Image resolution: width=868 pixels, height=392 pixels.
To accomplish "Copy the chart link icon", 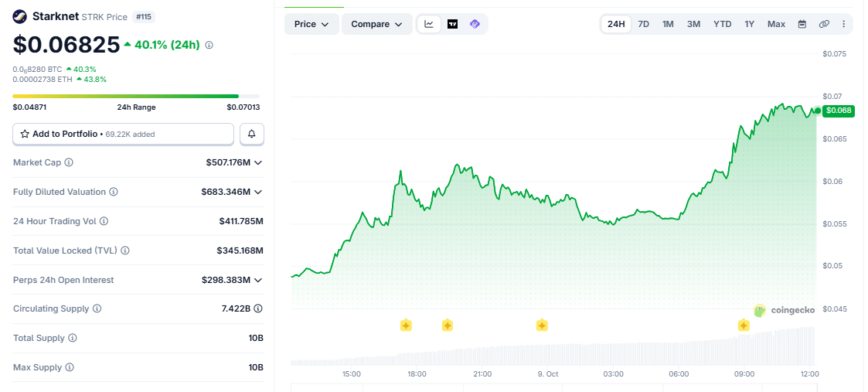I will 824,24.
